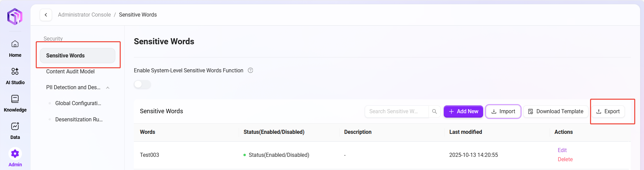Show help for system-level sensitive words
The width and height of the screenshot is (644, 170).
(x=251, y=70)
